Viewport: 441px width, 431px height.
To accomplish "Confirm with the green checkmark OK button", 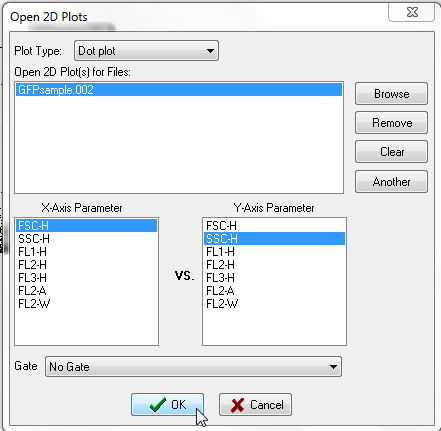I will 167,404.
